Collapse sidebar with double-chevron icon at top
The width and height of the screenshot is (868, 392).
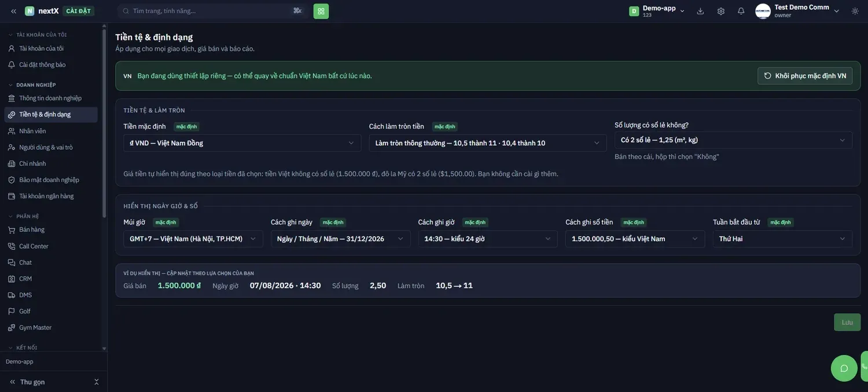pos(13,11)
